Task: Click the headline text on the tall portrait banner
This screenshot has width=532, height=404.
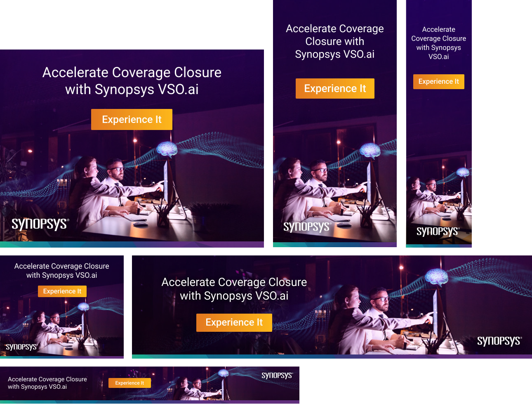Action: point(335,41)
